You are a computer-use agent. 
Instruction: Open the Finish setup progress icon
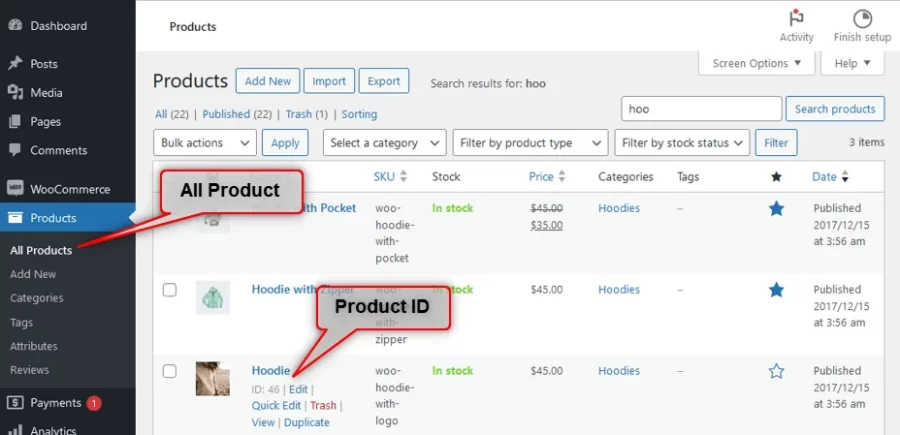[x=862, y=18]
